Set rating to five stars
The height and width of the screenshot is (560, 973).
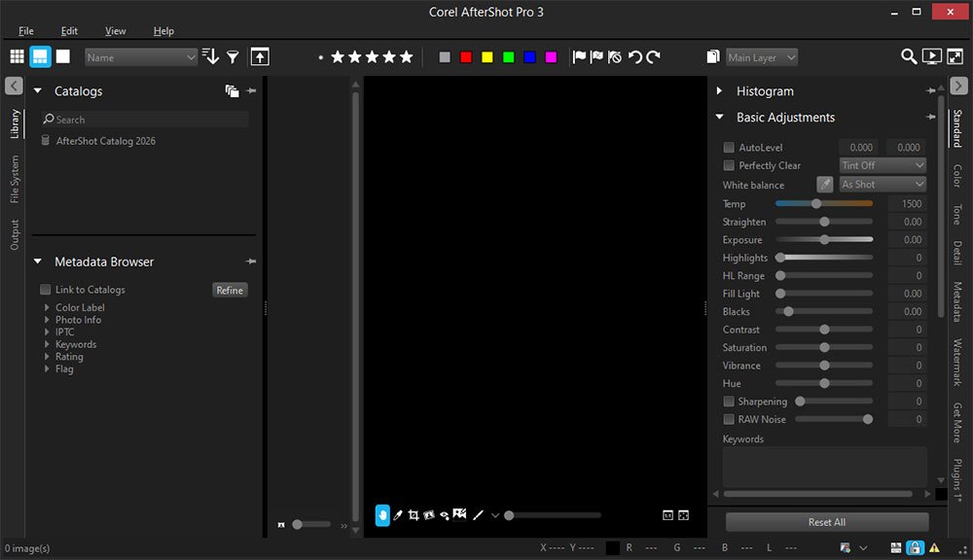[407, 57]
